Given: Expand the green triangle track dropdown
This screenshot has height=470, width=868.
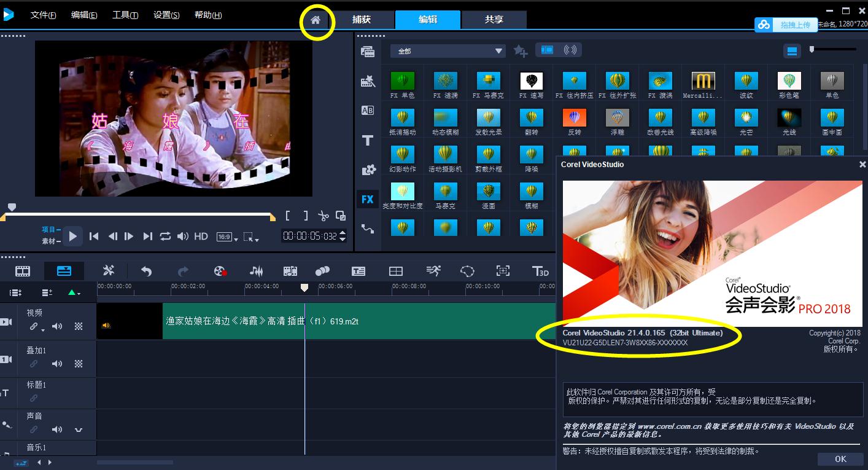Looking at the screenshot, I should click(x=74, y=293).
